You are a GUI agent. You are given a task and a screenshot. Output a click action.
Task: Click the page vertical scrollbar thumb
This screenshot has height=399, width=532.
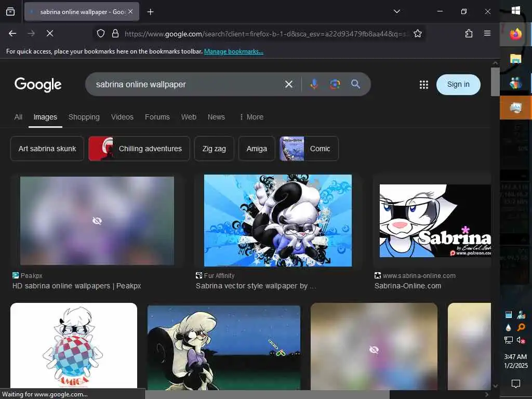[x=495, y=82]
